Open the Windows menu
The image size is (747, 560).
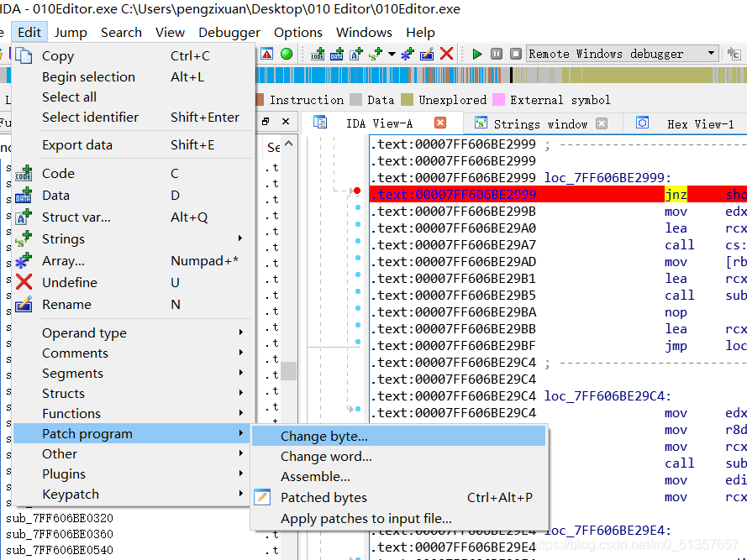click(364, 33)
